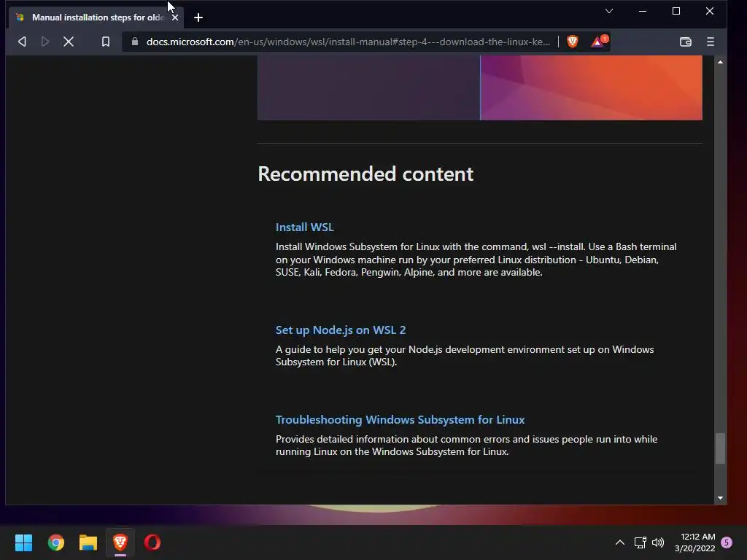Bookmark this page

click(x=106, y=42)
